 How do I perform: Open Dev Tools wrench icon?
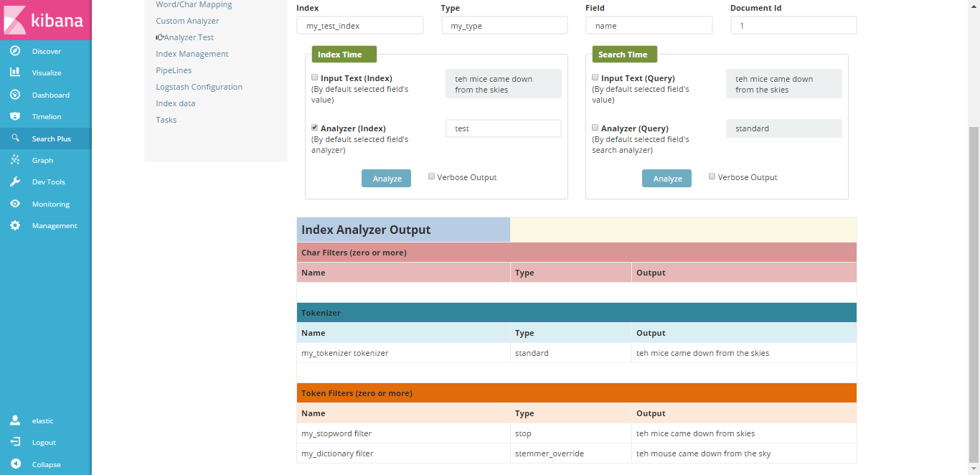15,182
